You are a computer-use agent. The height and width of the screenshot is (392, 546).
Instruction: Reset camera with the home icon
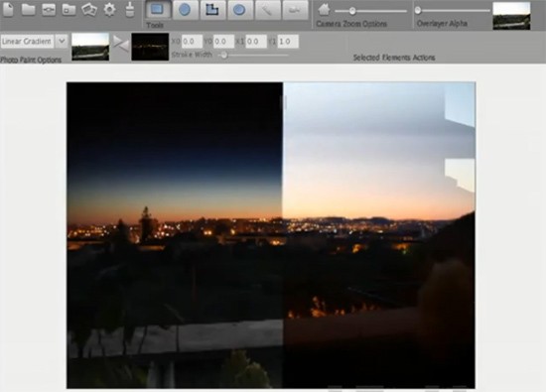(325, 10)
